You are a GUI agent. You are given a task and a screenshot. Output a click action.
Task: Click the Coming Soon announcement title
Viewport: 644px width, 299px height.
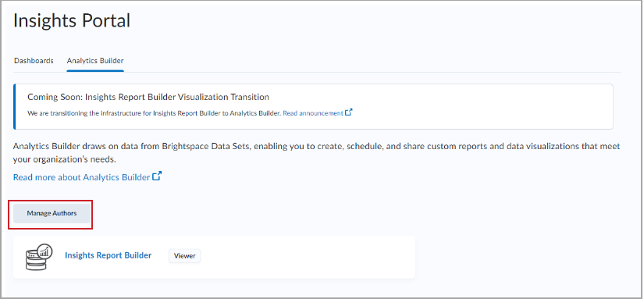point(148,98)
